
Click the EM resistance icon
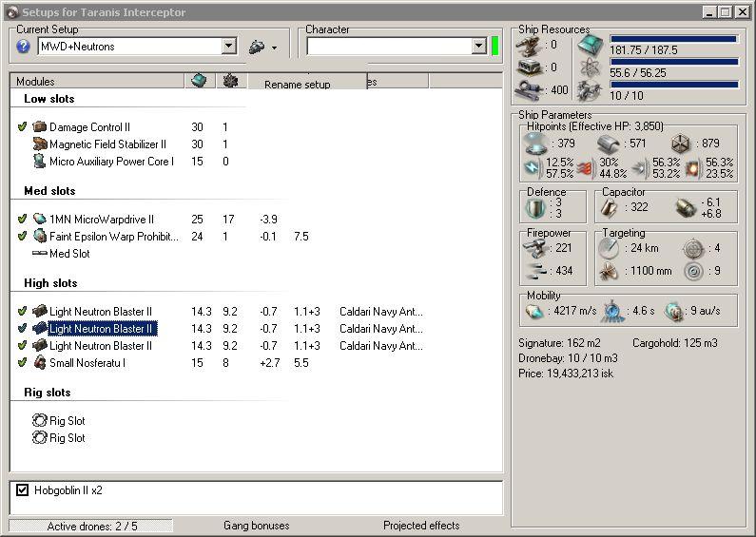(x=533, y=167)
